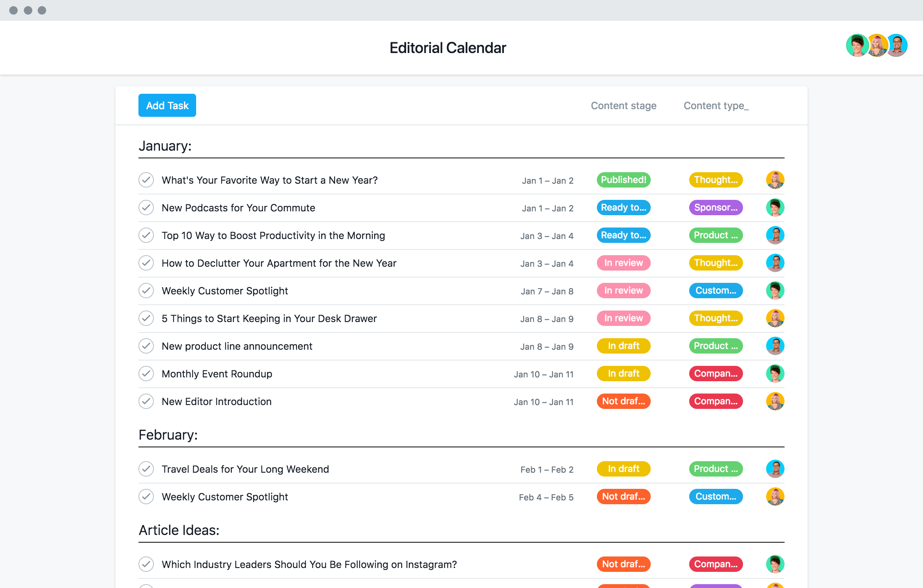
Task: Click the 'In review' status badge on Weekly Customer Spotlight
Action: click(623, 290)
